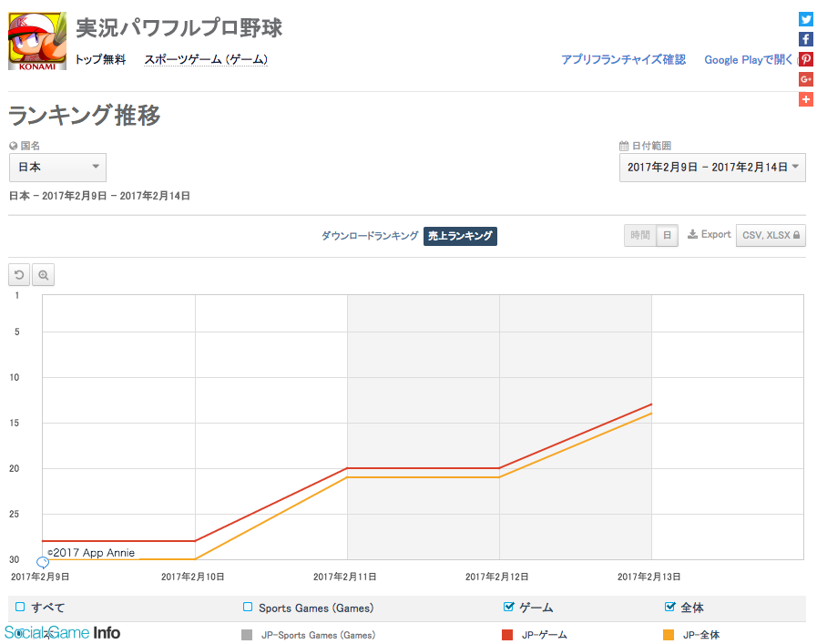Open アプリフランチャイズ確認 link
This screenshot has height=644, width=817.
coord(623,59)
